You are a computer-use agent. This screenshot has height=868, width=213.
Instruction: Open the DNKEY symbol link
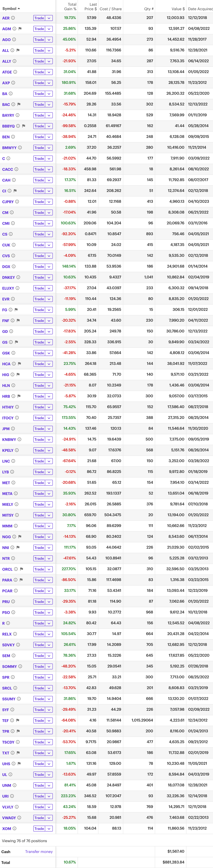click(9, 277)
